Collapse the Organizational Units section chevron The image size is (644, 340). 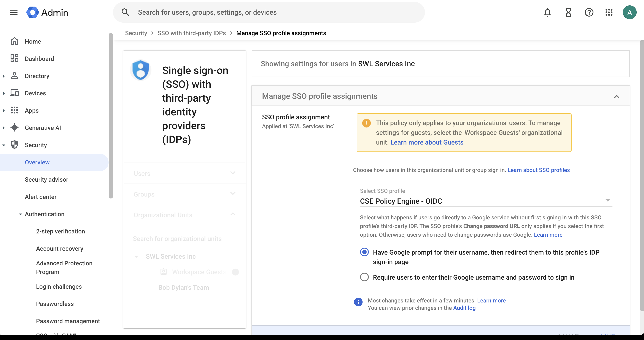233,214
